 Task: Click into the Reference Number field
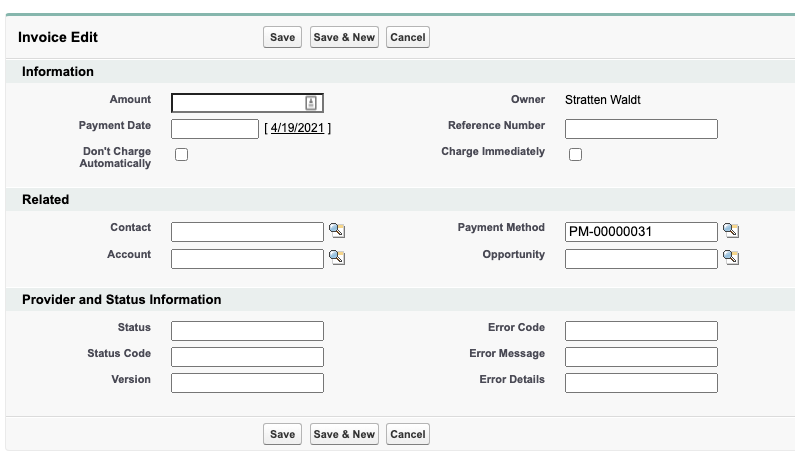[641, 129]
